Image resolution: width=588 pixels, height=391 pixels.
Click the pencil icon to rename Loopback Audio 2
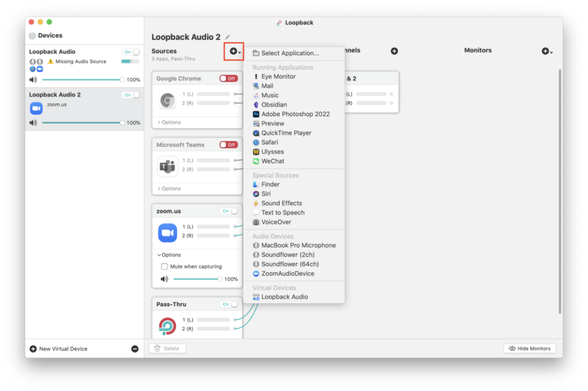[x=227, y=37]
